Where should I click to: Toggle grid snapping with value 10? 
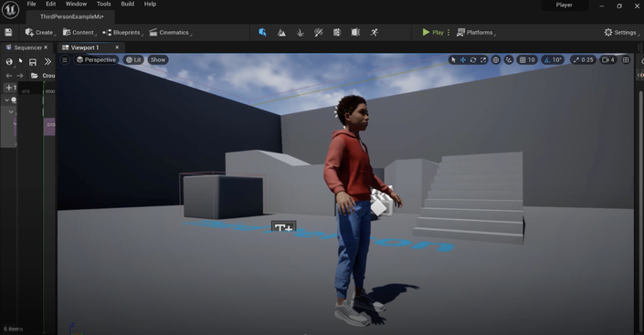click(527, 60)
